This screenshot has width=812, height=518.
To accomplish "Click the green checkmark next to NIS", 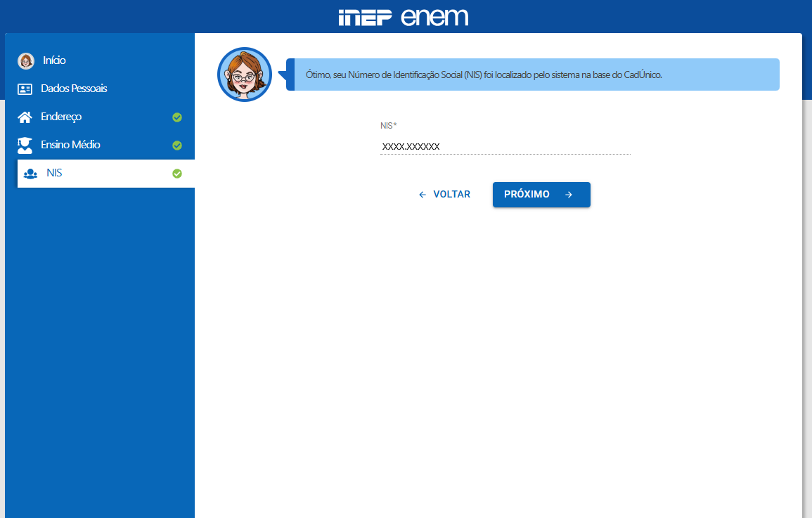I will [x=177, y=174].
